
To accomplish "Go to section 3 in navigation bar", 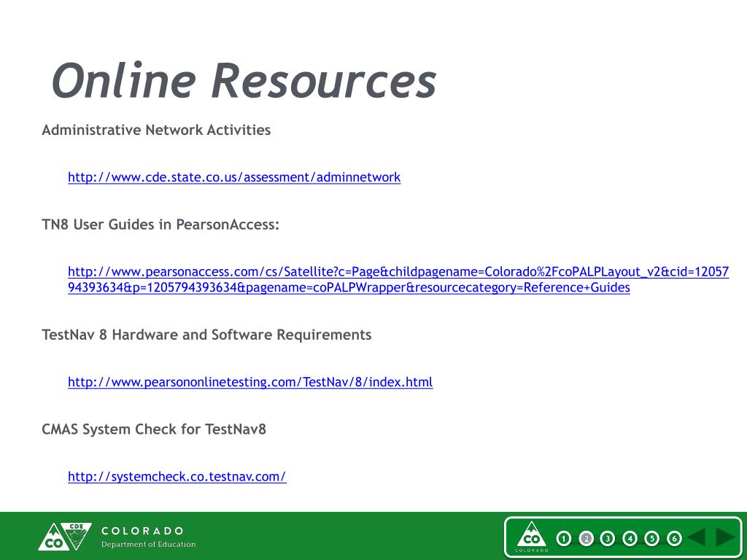I will tap(608, 539).
